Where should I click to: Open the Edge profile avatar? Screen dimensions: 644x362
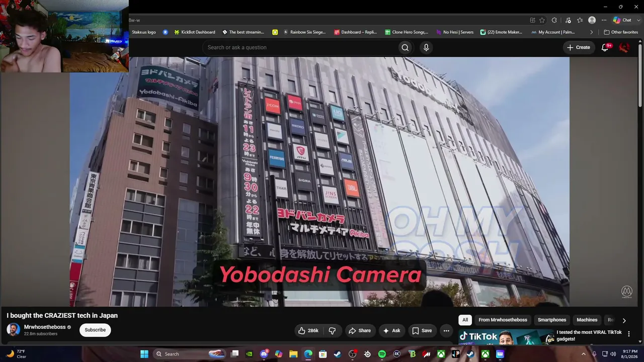coord(592,20)
